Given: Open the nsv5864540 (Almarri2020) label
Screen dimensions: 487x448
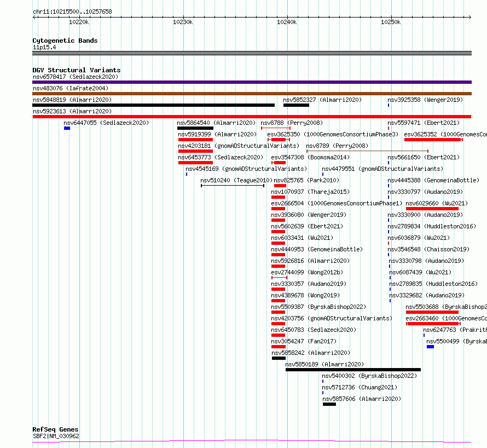Looking at the screenshot, I should [216, 123].
